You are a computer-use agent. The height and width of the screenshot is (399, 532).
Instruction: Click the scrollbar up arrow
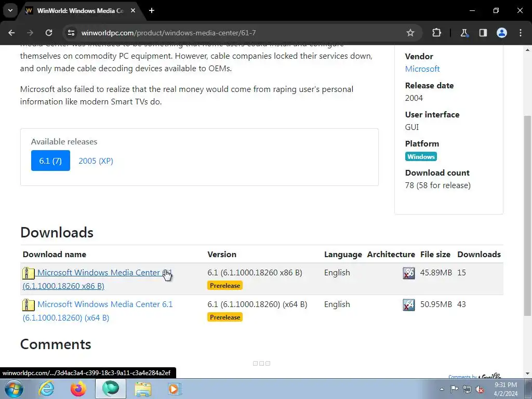pos(528,50)
